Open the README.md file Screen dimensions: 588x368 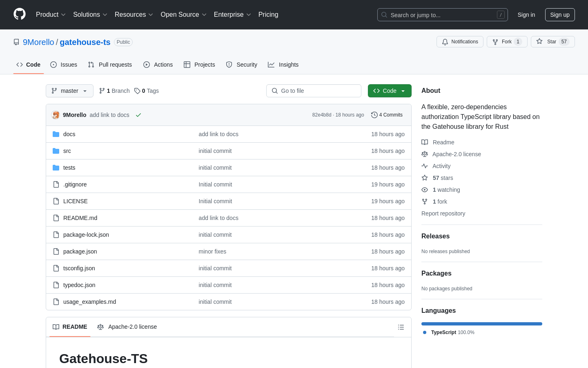click(x=80, y=218)
